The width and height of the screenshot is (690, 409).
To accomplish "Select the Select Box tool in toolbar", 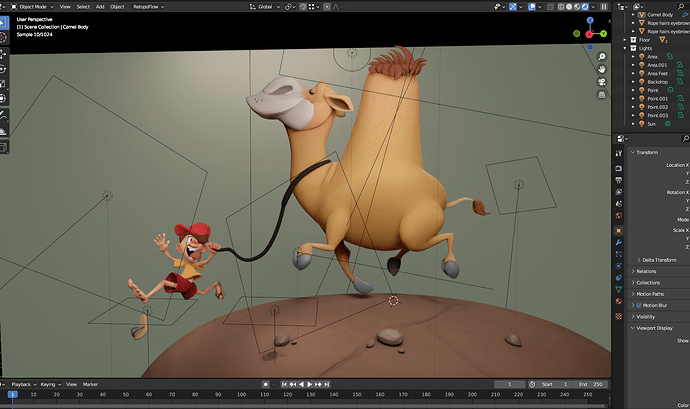I will pos(3,22).
